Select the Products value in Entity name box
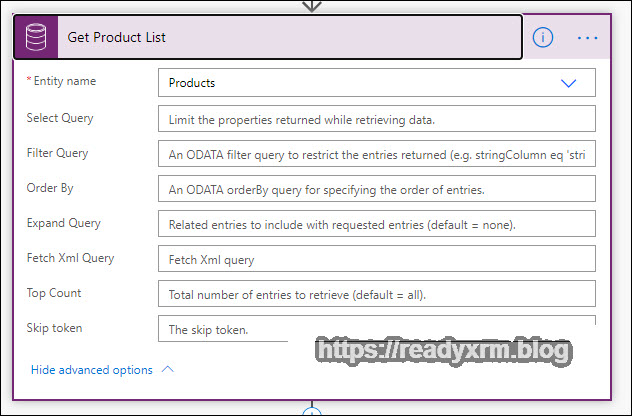 pyautogui.click(x=192, y=83)
